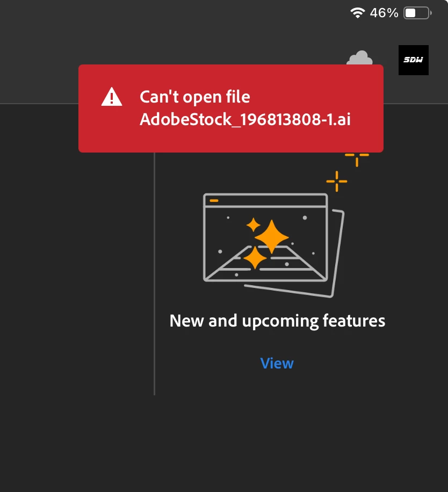
Task: Tap the Wi-Fi status icon
Action: click(x=357, y=13)
